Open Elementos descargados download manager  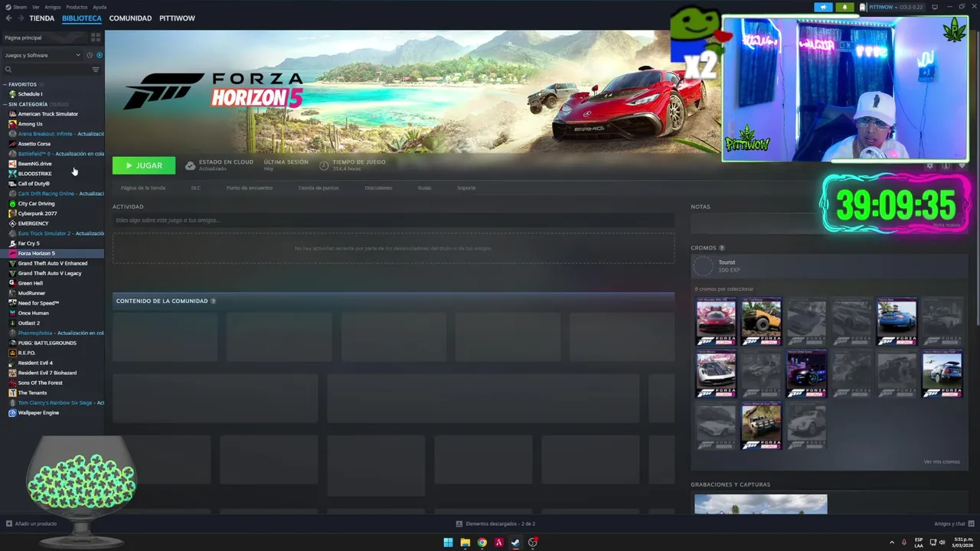pos(495,523)
